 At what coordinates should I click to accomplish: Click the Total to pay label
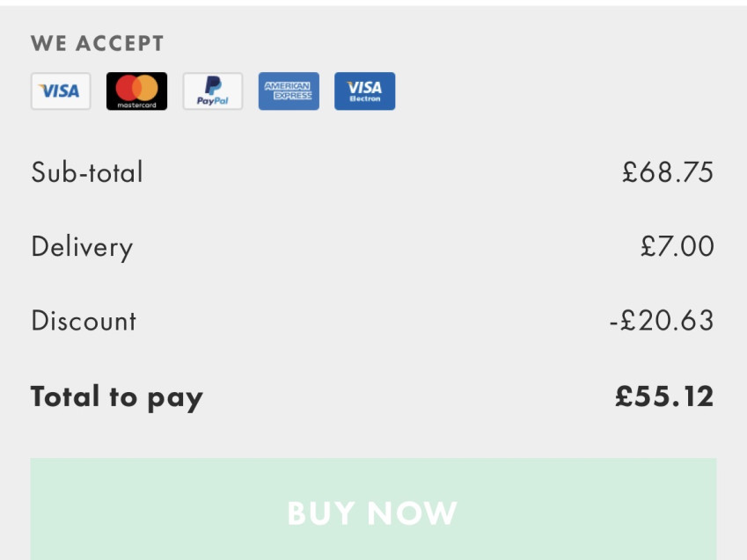point(117,397)
